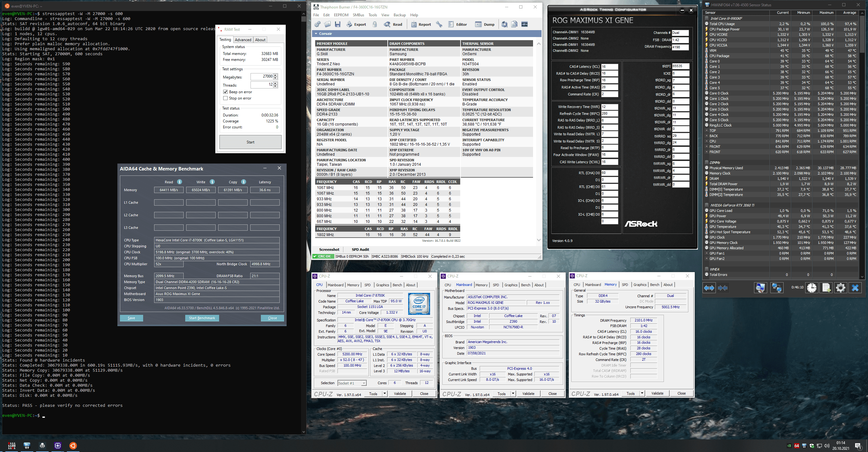Click Report in Thaiphoon Burner toolbar
Viewport: 868px width, 452px height.
pos(421,24)
